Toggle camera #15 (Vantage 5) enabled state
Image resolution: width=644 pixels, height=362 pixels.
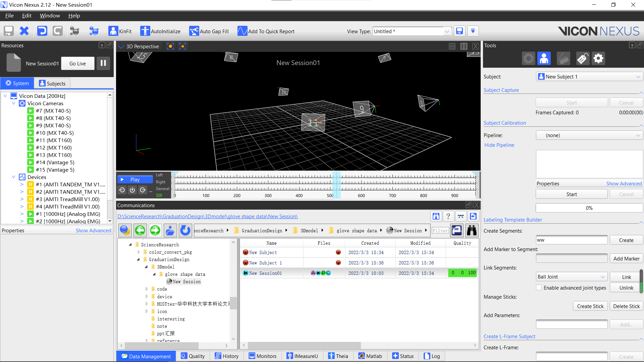click(31, 170)
